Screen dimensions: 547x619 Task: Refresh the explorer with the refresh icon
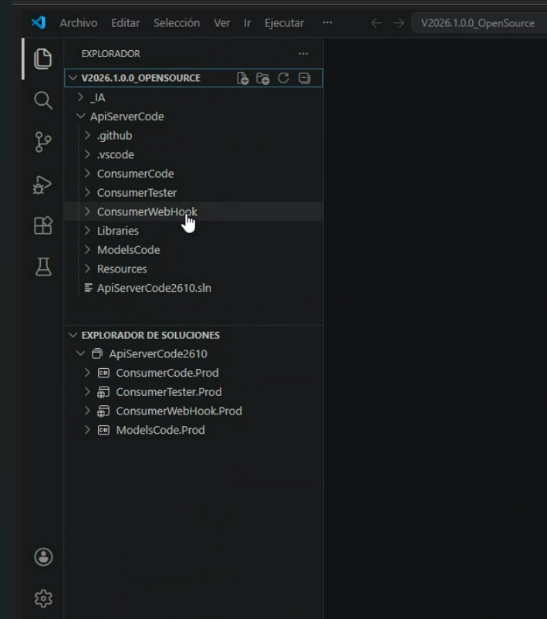[x=283, y=78]
